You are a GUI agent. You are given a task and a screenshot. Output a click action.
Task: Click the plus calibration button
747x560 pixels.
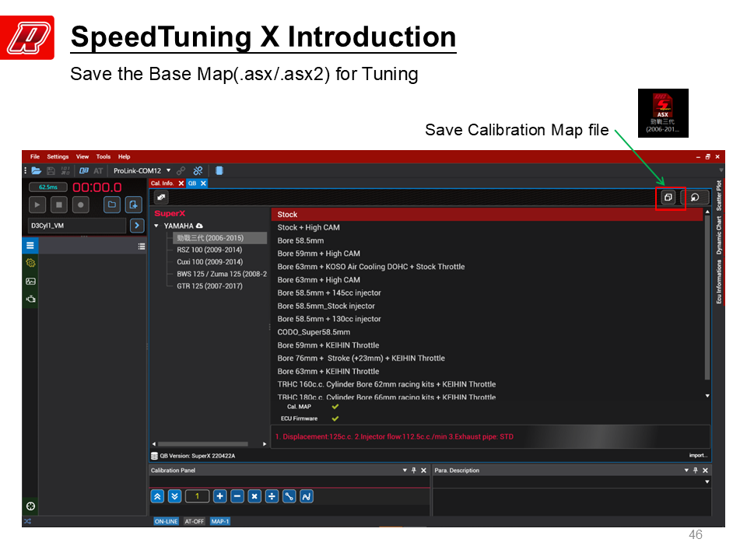(219, 497)
